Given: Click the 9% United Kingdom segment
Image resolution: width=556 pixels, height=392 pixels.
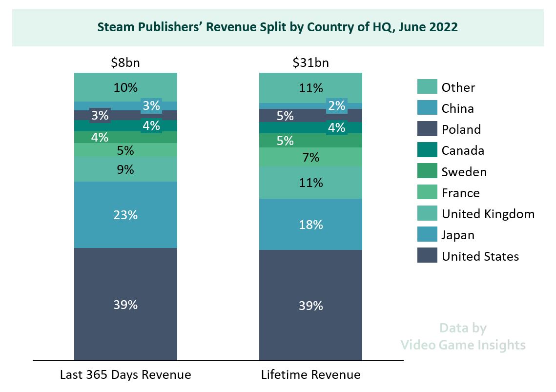Looking at the screenshot, I should (125, 169).
